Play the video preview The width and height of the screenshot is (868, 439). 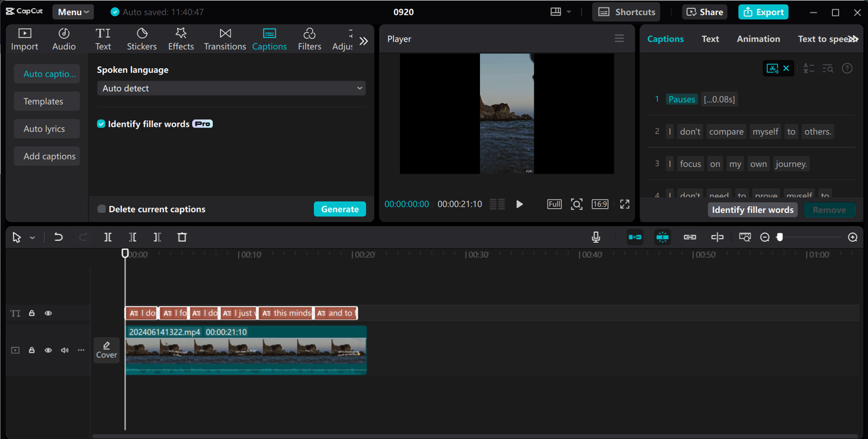[x=519, y=204]
